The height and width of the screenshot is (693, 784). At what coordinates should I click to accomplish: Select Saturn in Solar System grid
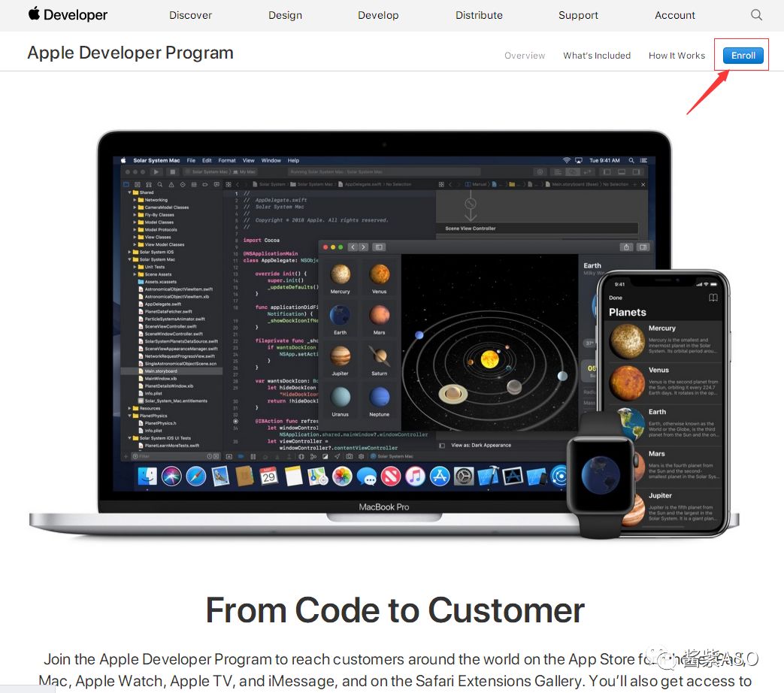click(380, 361)
